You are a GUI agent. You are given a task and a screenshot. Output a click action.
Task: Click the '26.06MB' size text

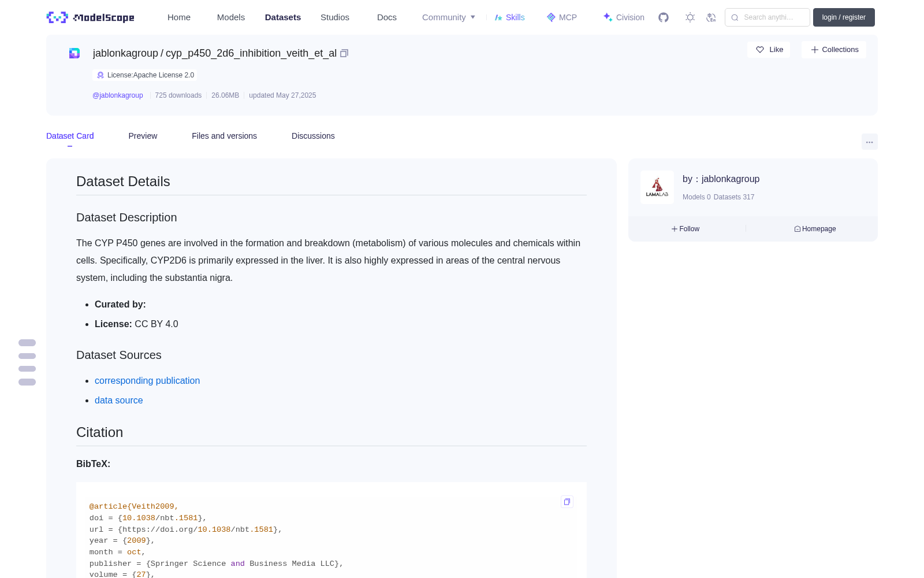click(x=225, y=95)
